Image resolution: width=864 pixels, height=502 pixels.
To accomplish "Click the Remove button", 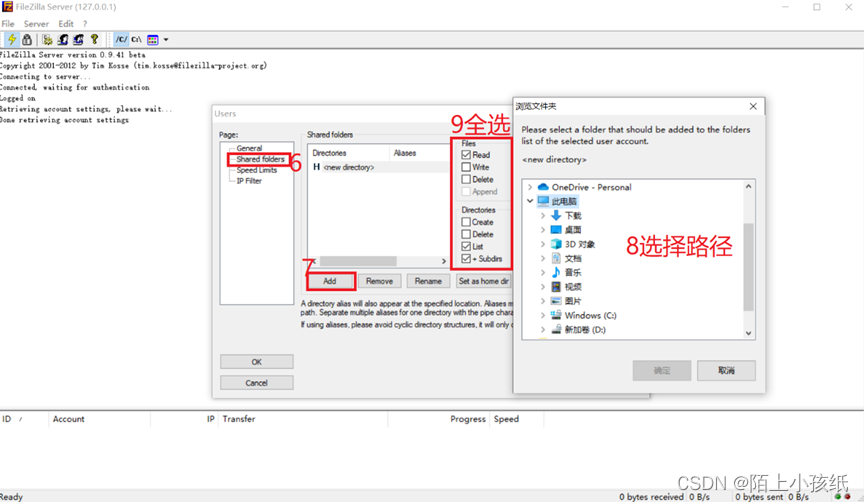I will [x=380, y=281].
